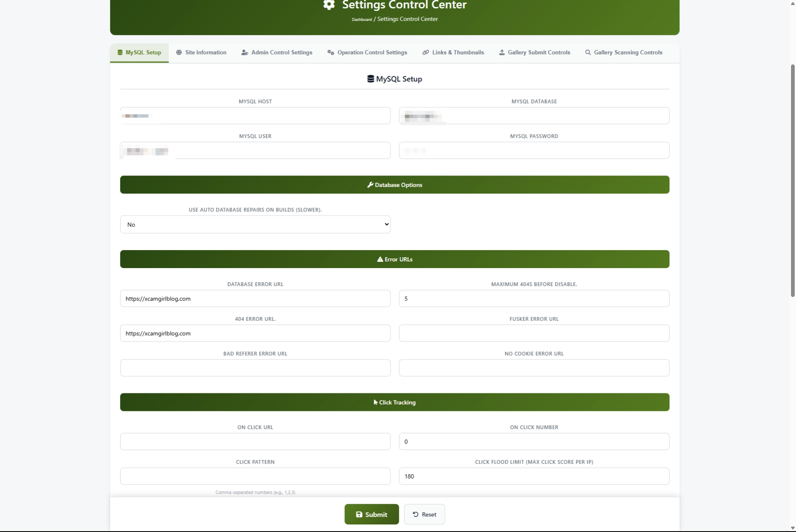The height and width of the screenshot is (532, 796).
Task: Focus the Database Error URL field
Action: 255,299
